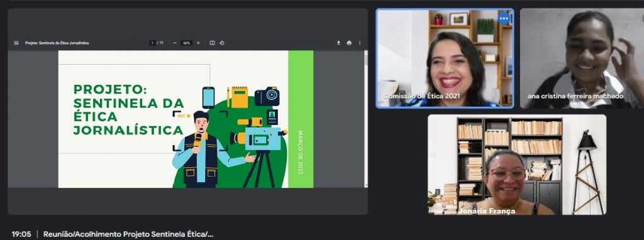This screenshot has height=240, width=644.
Task: Download the PDF file
Action: pyautogui.click(x=339, y=43)
